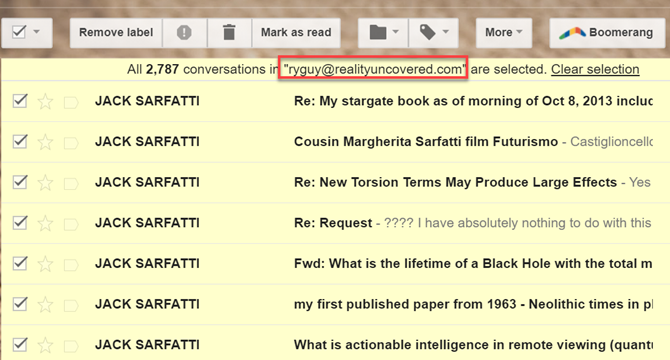Open email 'Re: My stargate book'
The image size is (670, 360).
click(473, 101)
